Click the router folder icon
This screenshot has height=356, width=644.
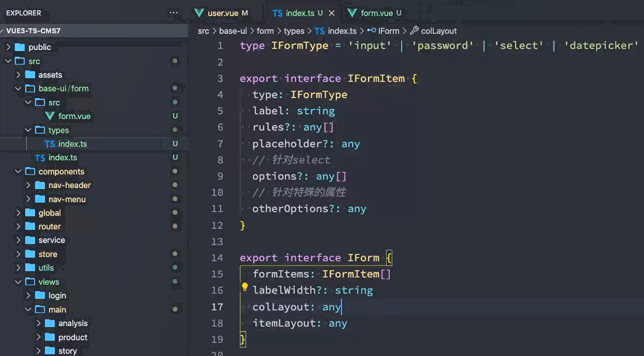coord(30,226)
